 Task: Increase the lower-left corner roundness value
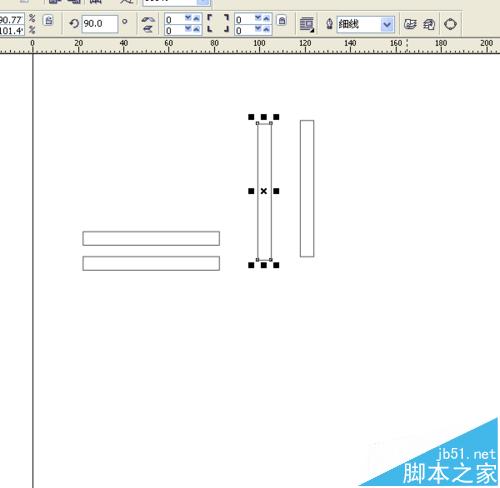196,30
